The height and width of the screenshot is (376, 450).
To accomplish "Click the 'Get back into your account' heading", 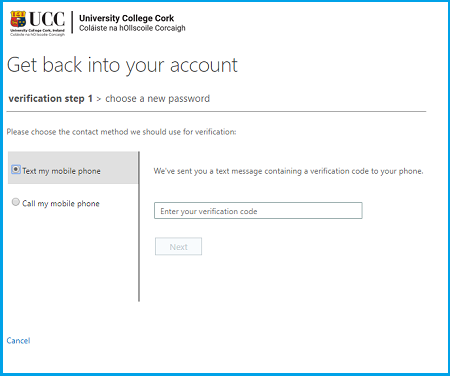I will [x=122, y=65].
